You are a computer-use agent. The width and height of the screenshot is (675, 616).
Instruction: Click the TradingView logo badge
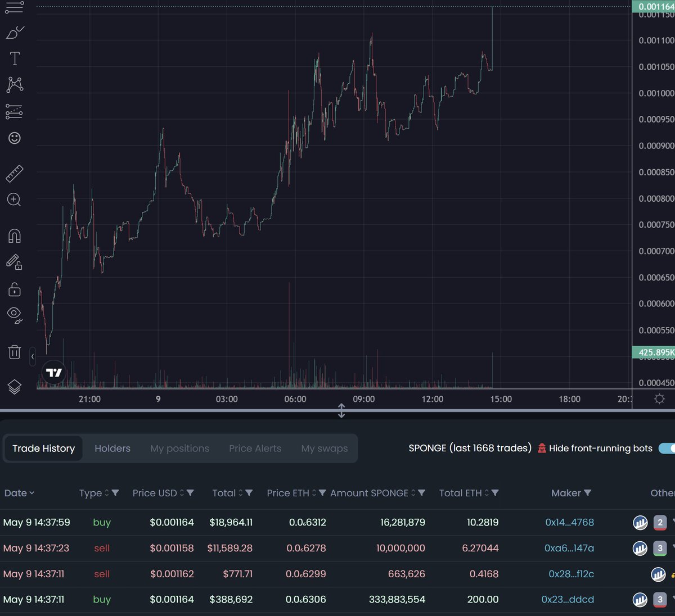pos(54,372)
